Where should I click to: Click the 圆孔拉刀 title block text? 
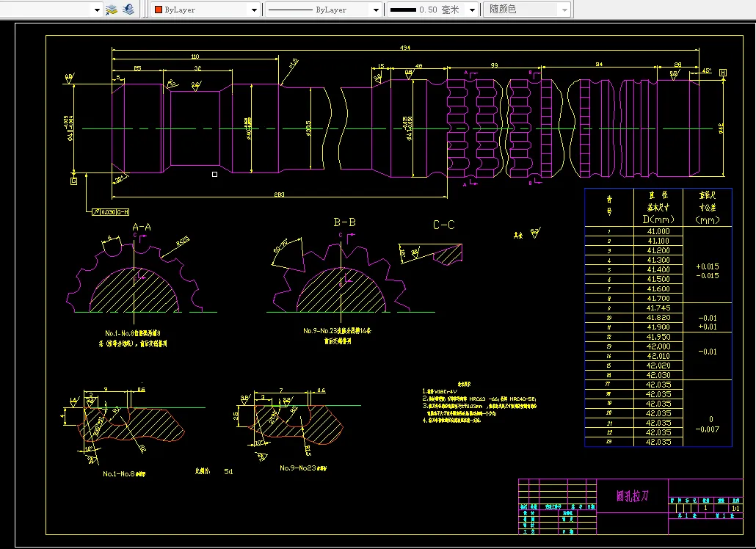tap(632, 497)
